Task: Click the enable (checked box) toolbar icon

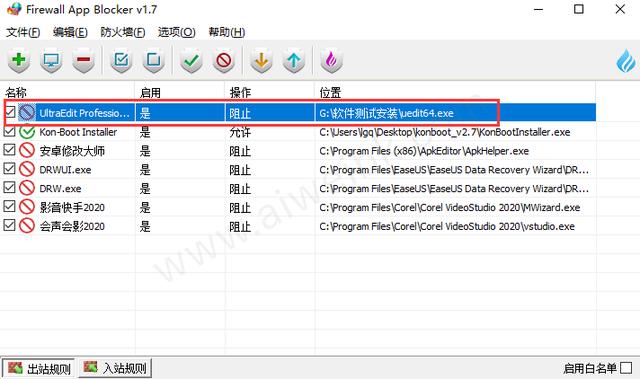Action: point(121,61)
